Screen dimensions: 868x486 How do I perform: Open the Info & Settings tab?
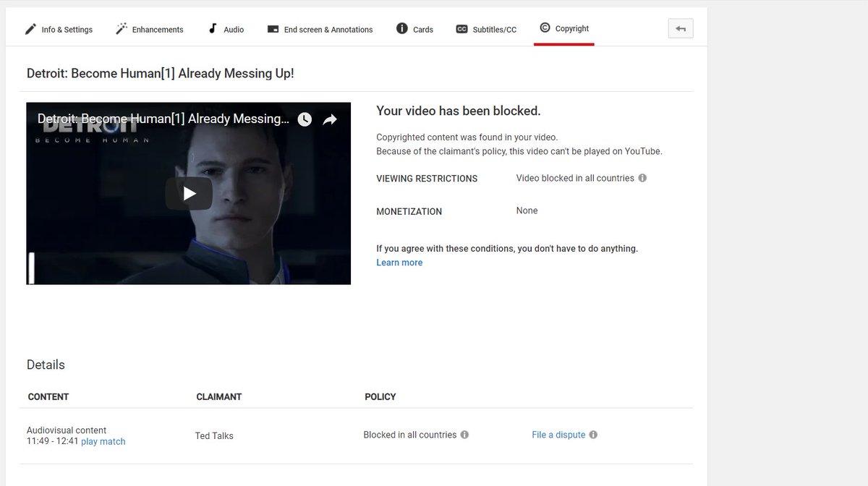click(x=59, y=30)
